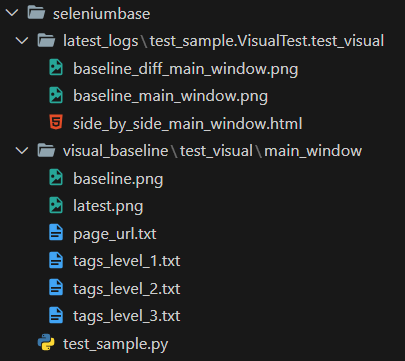Viewport: 405px width, 361px height.
Task: Select test_sample.VisualTest.test_visual path segment
Action: 267,41
